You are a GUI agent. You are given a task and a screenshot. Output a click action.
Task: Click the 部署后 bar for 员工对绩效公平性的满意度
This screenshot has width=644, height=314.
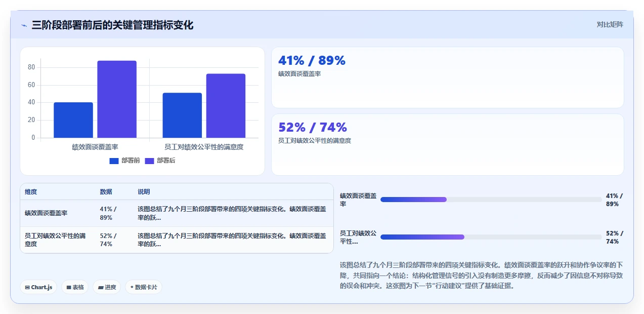point(226,106)
